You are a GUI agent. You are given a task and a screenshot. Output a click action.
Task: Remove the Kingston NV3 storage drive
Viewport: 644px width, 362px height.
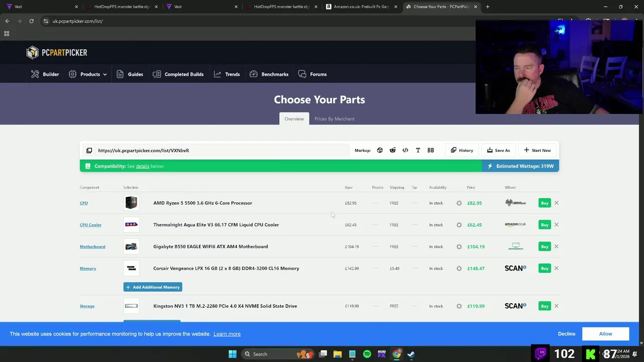(556, 306)
